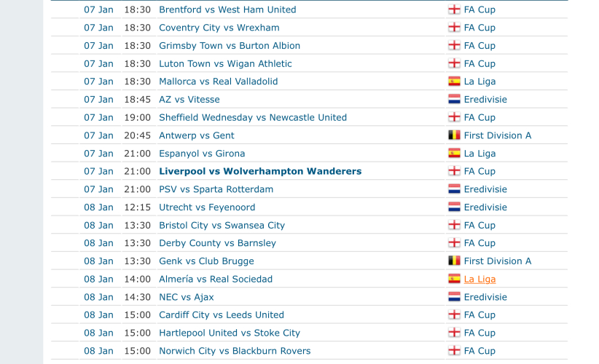Open FA Cup link for Cardiff City match
599x364 pixels.
(x=479, y=315)
